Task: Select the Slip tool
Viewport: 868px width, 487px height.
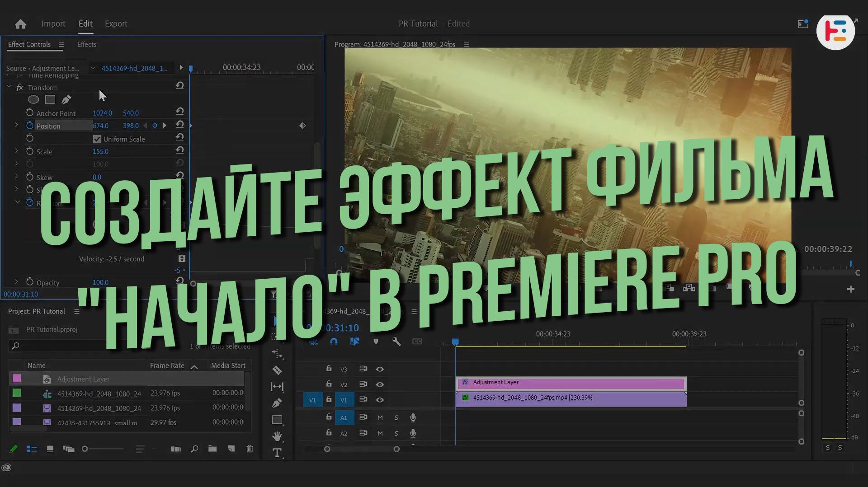Action: click(x=277, y=387)
